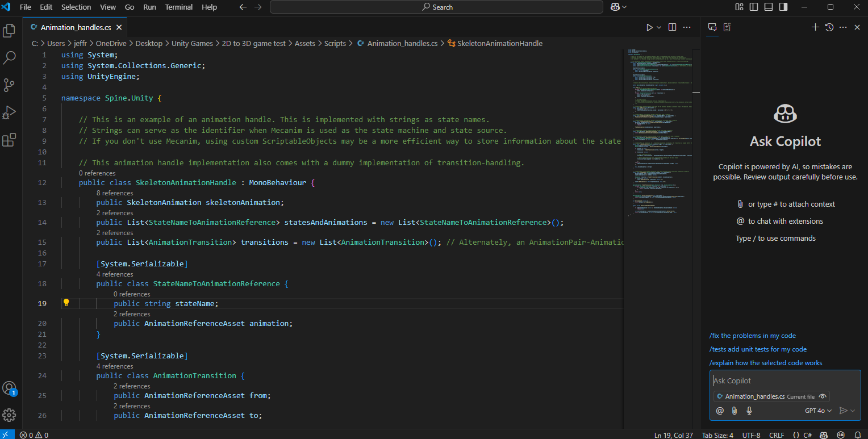Click the /explain selected code link
This screenshot has height=439, width=868.
pos(765,363)
